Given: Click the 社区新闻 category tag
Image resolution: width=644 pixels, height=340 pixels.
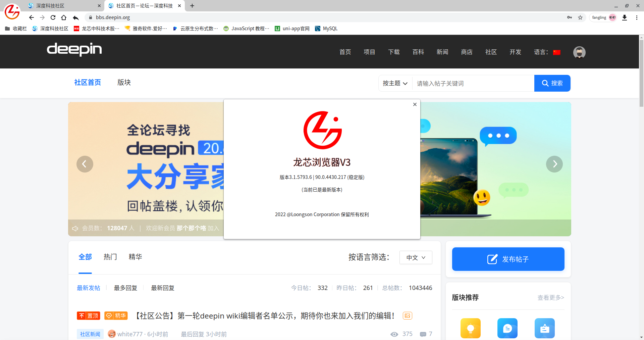Looking at the screenshot, I should 90,334.
